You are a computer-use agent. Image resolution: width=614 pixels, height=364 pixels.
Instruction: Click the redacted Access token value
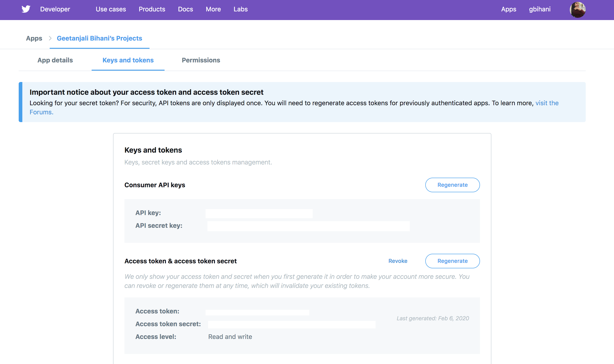(x=257, y=312)
